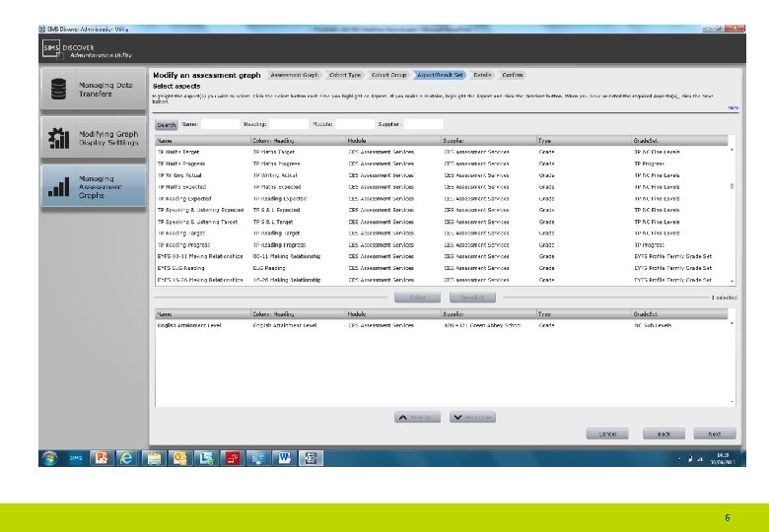Highlight the EYFS ELG Reading row
The image size is (769, 532).
click(442, 268)
